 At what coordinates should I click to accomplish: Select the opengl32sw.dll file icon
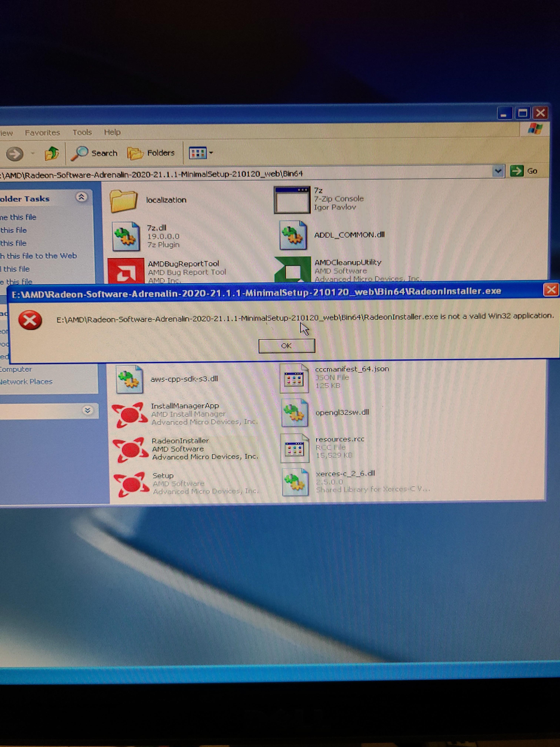tap(295, 413)
